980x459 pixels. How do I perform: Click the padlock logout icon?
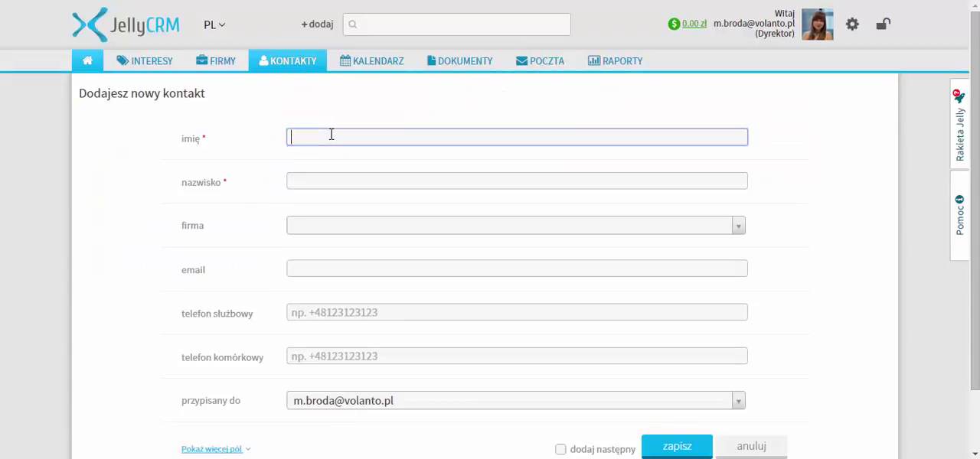click(x=883, y=24)
